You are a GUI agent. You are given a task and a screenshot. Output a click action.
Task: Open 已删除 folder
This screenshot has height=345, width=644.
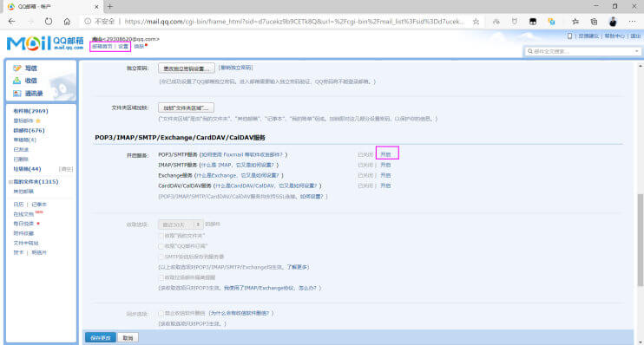[x=21, y=159]
